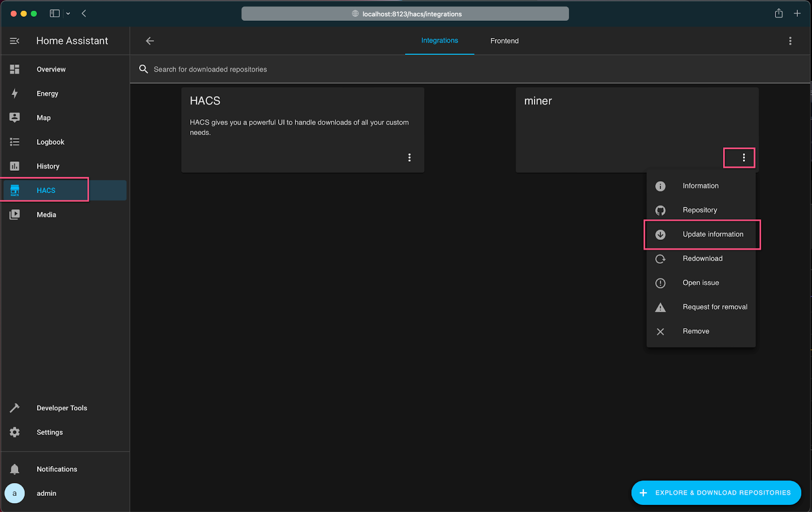The image size is (812, 512).
Task: Select Open issue menu entry
Action: 701,283
